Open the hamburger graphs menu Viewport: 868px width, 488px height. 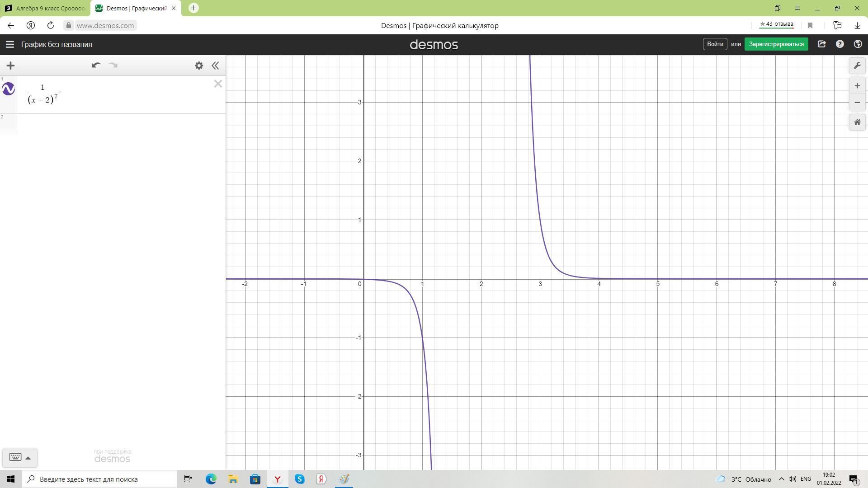coord(9,44)
